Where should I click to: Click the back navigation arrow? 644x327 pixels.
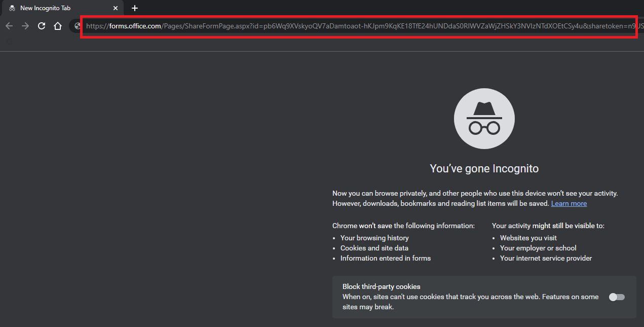(x=9, y=26)
